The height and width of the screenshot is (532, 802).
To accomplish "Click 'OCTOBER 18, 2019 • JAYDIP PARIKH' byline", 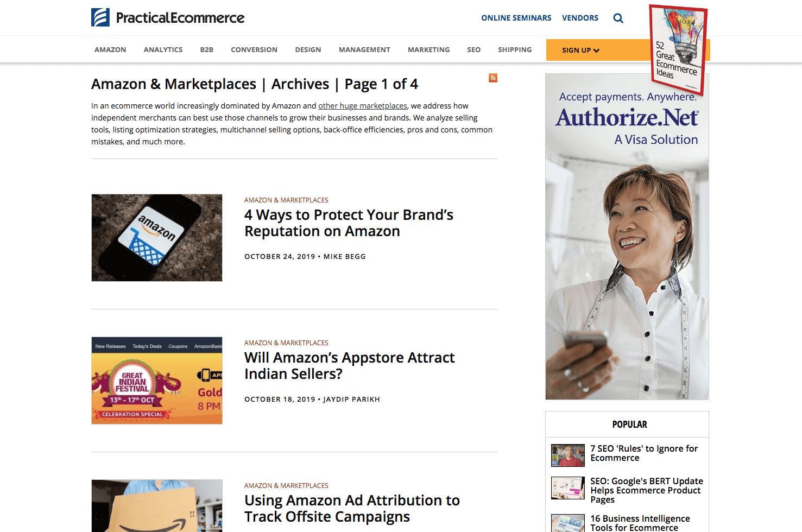I will click(312, 400).
